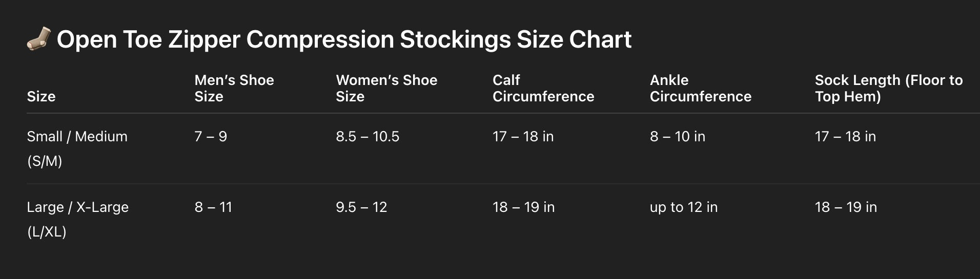Viewport: 980px width, 279px height.
Task: Click the Calf Circumference column header
Action: 543,88
